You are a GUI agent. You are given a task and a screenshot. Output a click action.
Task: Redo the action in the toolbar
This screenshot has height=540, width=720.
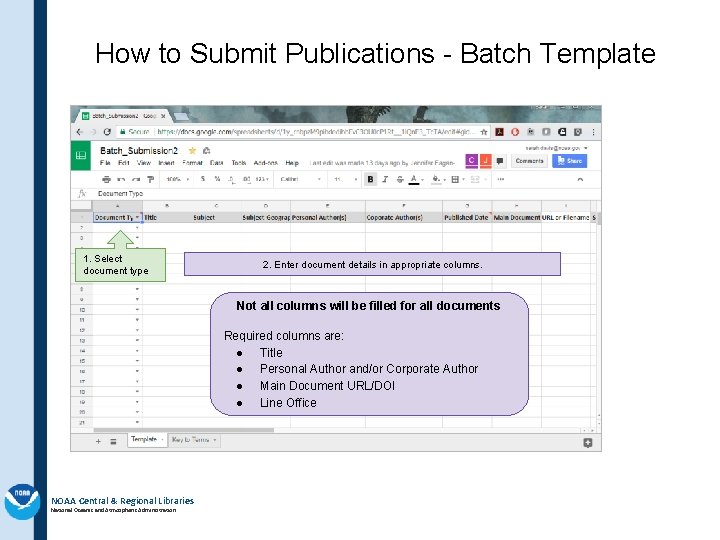136,179
